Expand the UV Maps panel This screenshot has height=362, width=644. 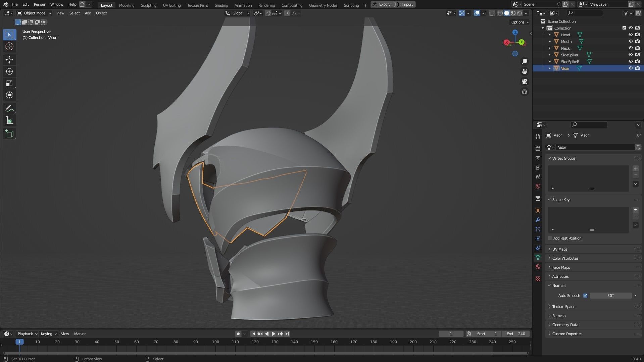(559, 249)
